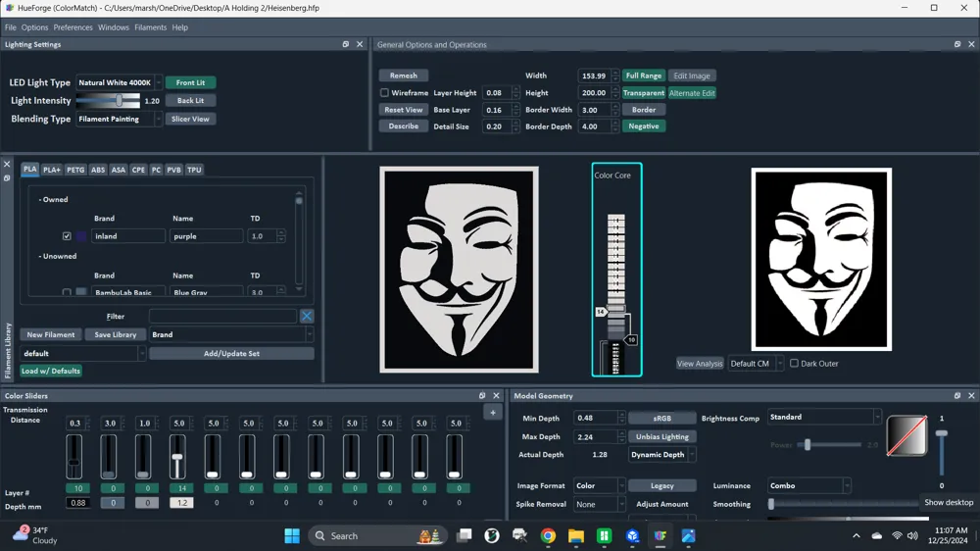This screenshot has width=980, height=551.
Task: Open Chrome from the taskbar
Action: coord(548,536)
